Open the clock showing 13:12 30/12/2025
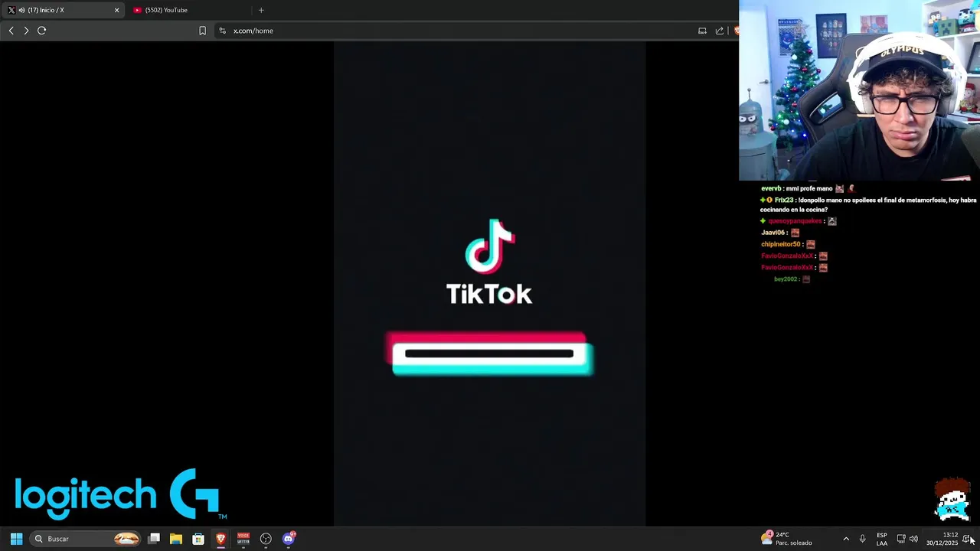 pyautogui.click(x=942, y=539)
